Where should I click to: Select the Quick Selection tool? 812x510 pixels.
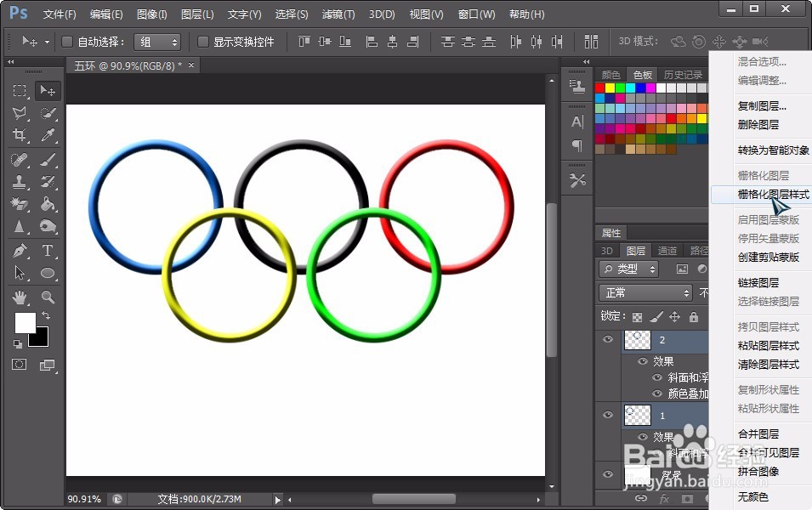point(48,113)
